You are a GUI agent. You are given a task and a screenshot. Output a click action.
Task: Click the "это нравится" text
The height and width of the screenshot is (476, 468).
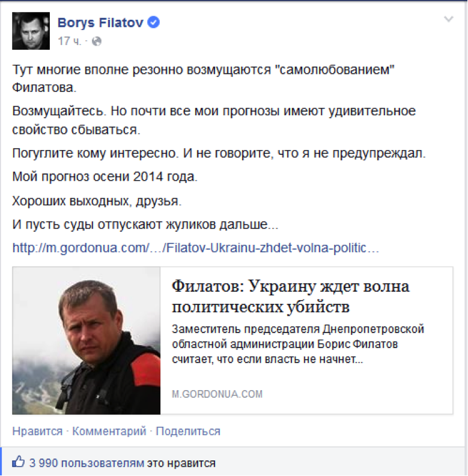click(x=181, y=463)
